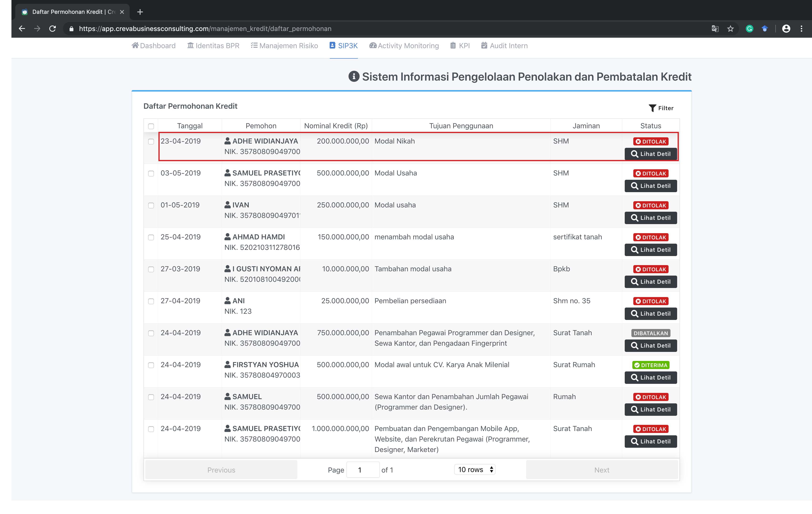Image resolution: width=812 pixels, height=514 pixels.
Task: Check the SAMUEL Rumah row checkbox
Action: (x=151, y=397)
